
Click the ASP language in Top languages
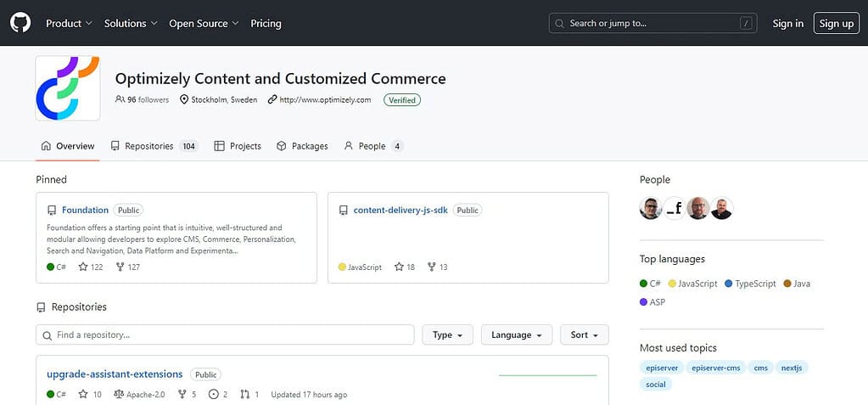pyautogui.click(x=652, y=302)
